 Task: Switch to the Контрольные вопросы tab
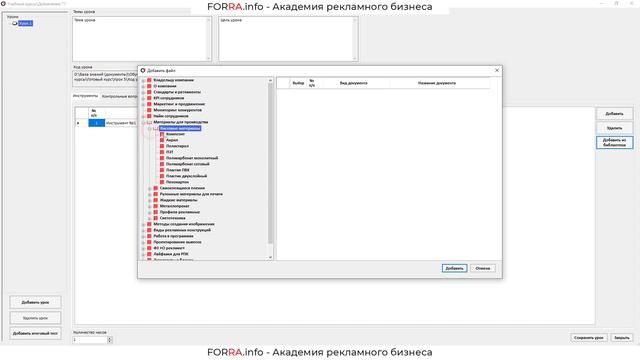[x=120, y=96]
